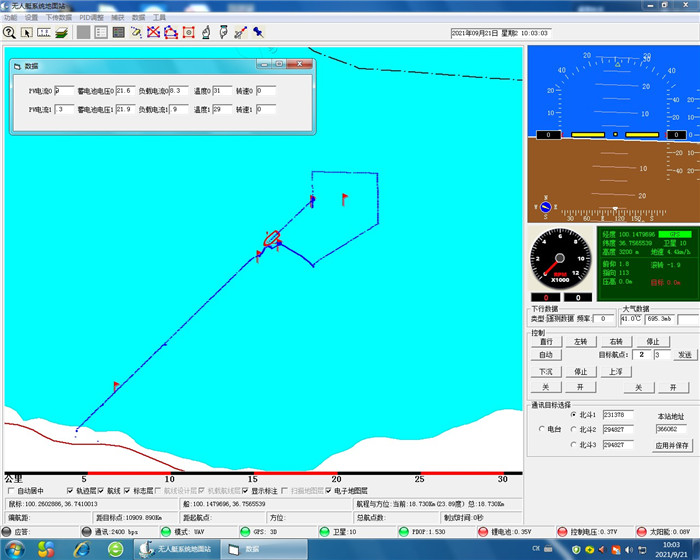Click the 应用并保存 button
The image size is (700, 560).
click(673, 445)
